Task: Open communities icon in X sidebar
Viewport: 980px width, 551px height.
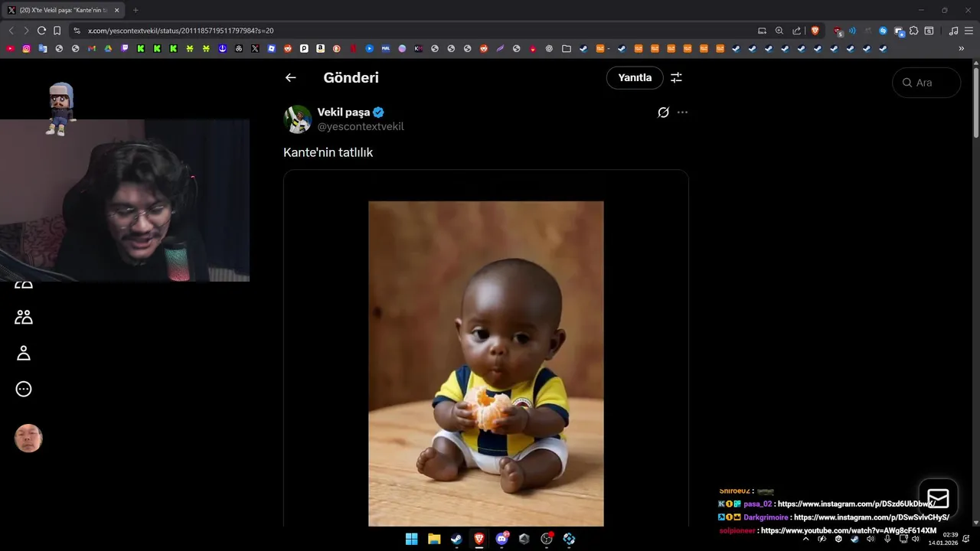Action: tap(24, 317)
